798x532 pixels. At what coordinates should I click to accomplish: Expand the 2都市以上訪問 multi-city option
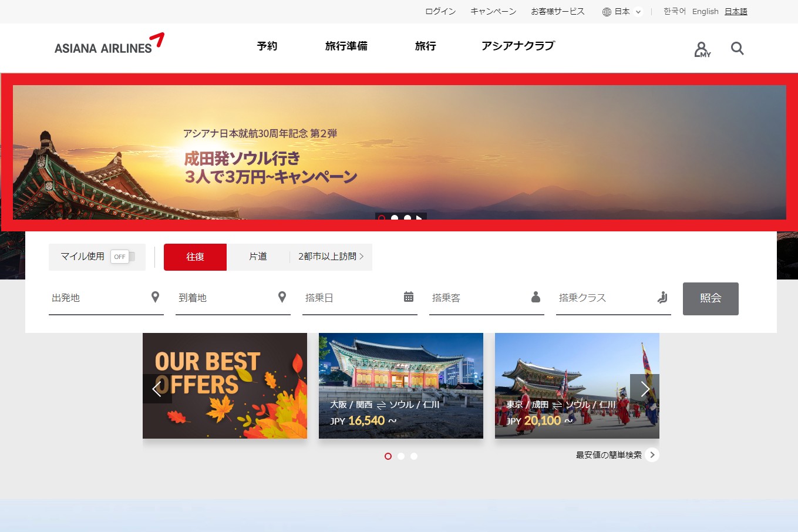(x=331, y=257)
